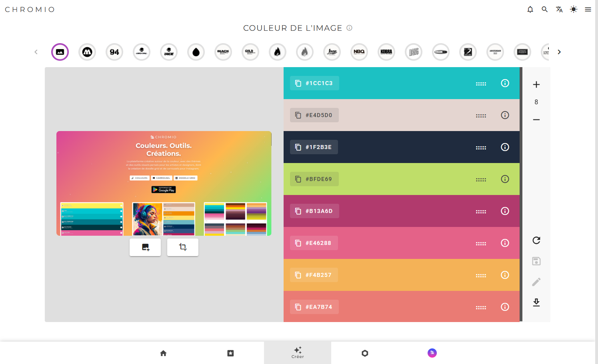This screenshot has height=364, width=598.
Task: Click the drag handle on #1F2B3E row
Action: [481, 147]
